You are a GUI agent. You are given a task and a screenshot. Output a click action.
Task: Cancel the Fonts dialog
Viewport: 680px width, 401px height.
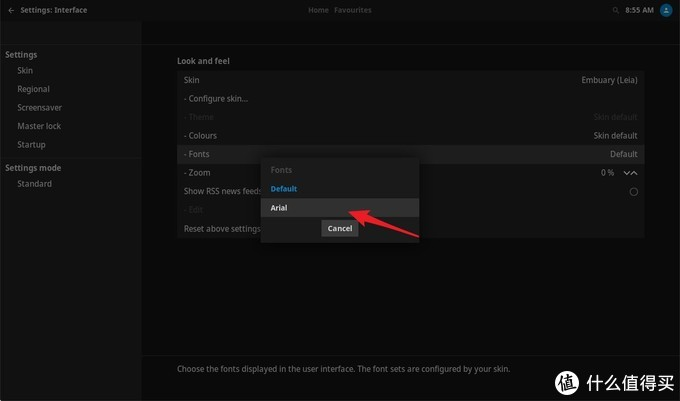point(340,228)
